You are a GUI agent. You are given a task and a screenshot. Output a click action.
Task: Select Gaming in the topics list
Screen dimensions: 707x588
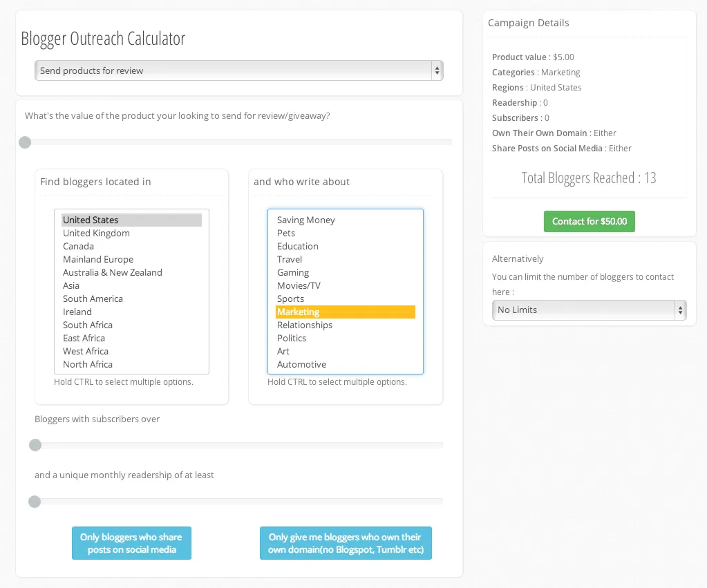click(x=293, y=272)
